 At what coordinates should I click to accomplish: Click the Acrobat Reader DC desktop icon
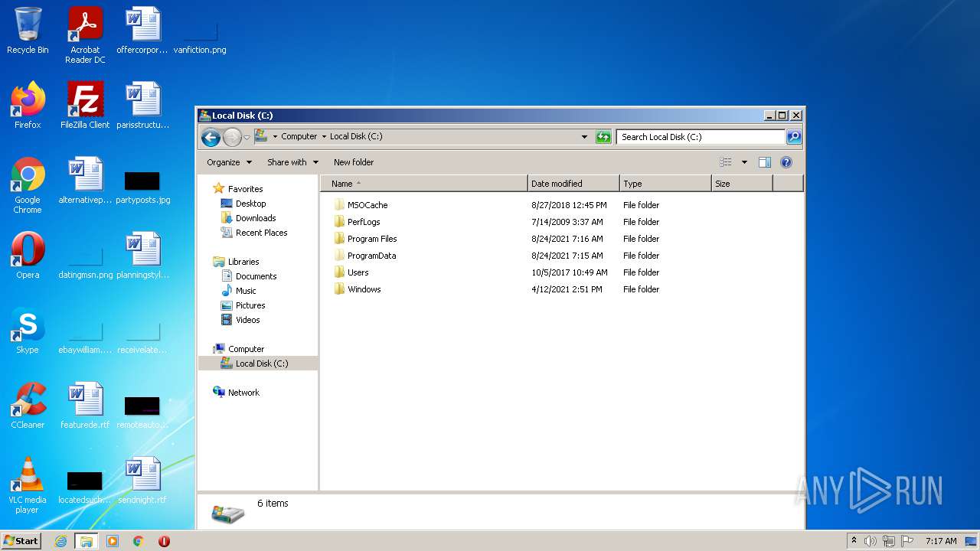click(85, 34)
